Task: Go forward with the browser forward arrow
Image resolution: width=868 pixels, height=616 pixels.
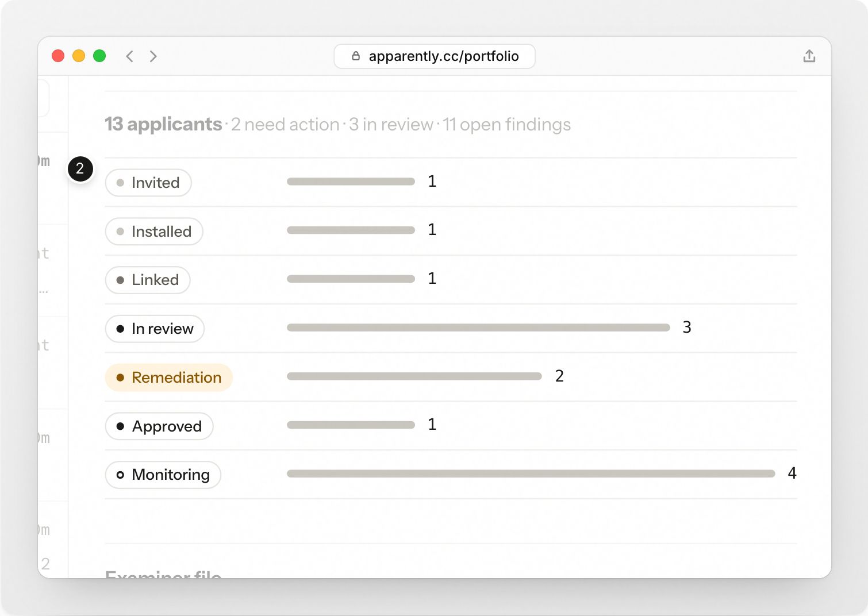Action: [x=153, y=56]
